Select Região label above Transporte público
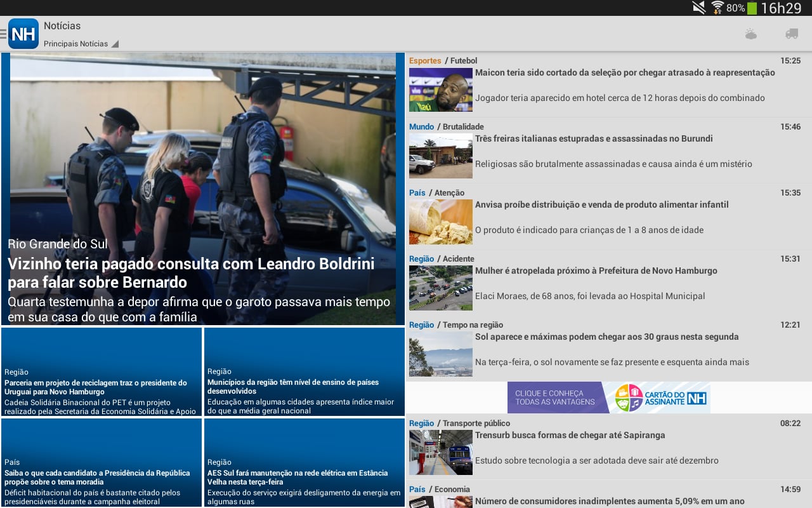The image size is (812, 508). (x=422, y=424)
